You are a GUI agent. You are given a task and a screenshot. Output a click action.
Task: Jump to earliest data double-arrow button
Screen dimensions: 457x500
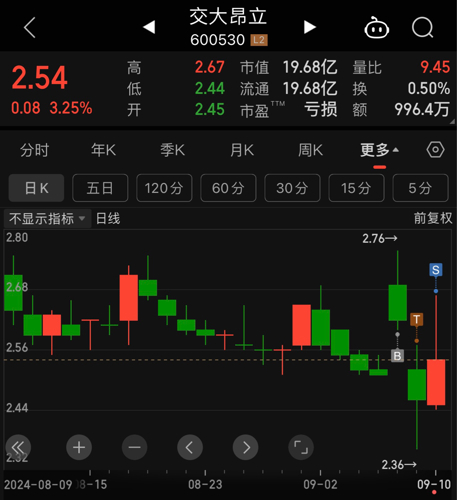tap(18, 447)
